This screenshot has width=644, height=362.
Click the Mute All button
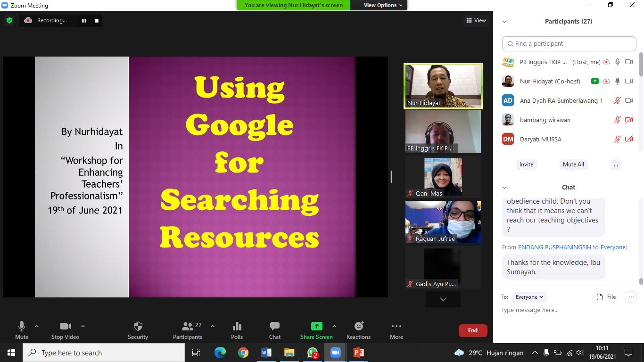coord(573,165)
